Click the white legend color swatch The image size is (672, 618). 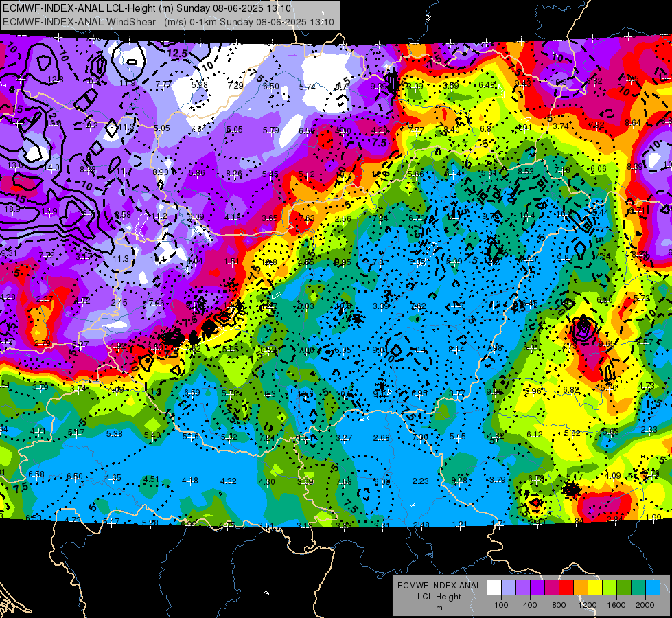point(494,588)
